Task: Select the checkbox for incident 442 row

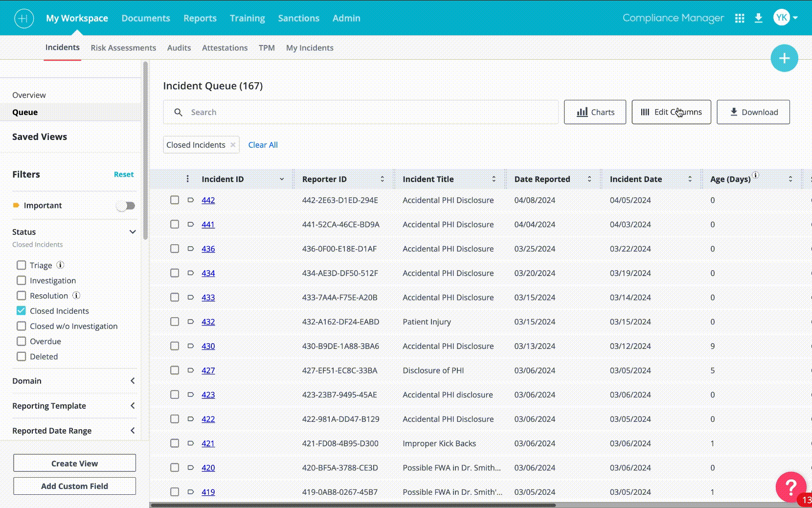Action: point(175,200)
